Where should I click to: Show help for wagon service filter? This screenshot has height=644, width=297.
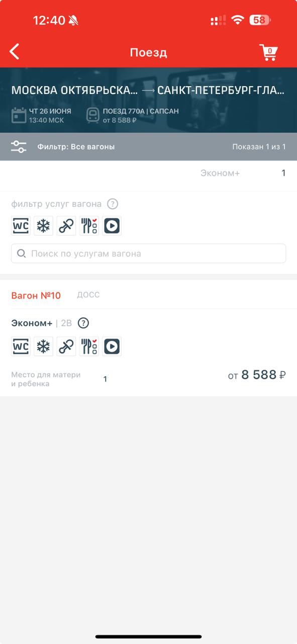pyautogui.click(x=113, y=204)
